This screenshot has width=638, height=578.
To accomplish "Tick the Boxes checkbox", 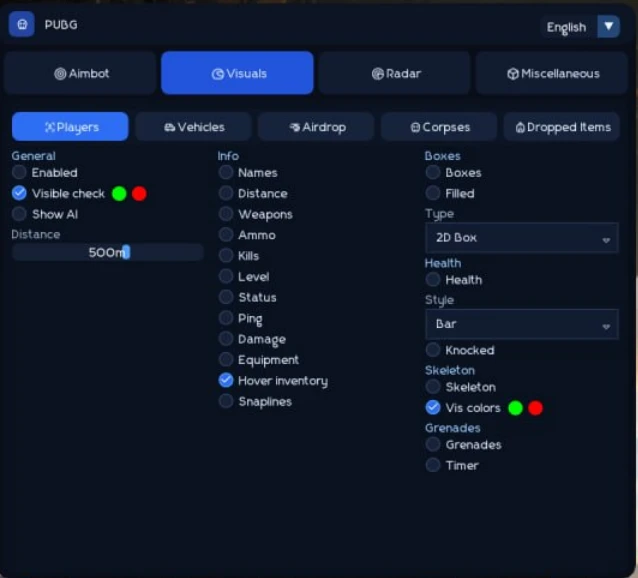I will (433, 172).
